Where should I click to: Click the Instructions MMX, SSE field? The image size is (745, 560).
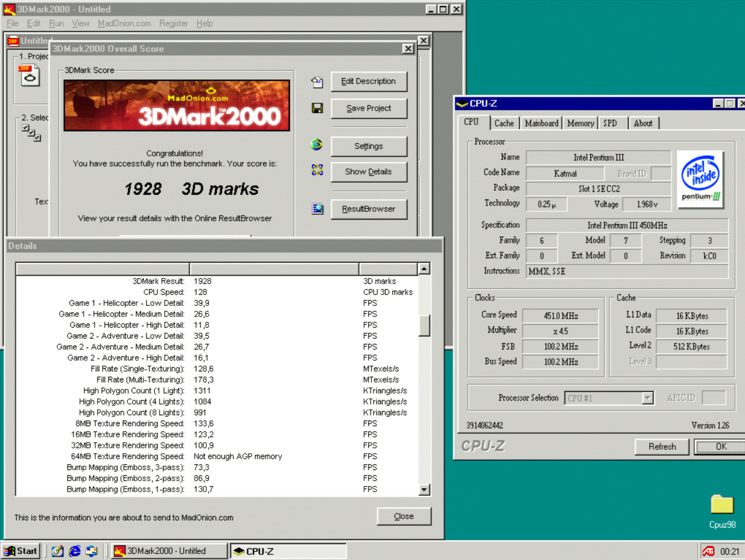coord(628,272)
